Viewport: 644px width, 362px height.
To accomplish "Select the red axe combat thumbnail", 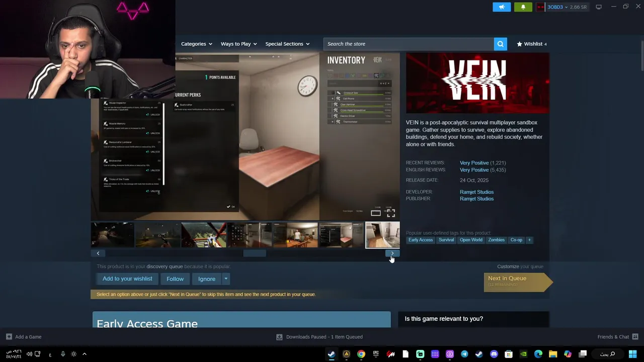I will click(204, 235).
